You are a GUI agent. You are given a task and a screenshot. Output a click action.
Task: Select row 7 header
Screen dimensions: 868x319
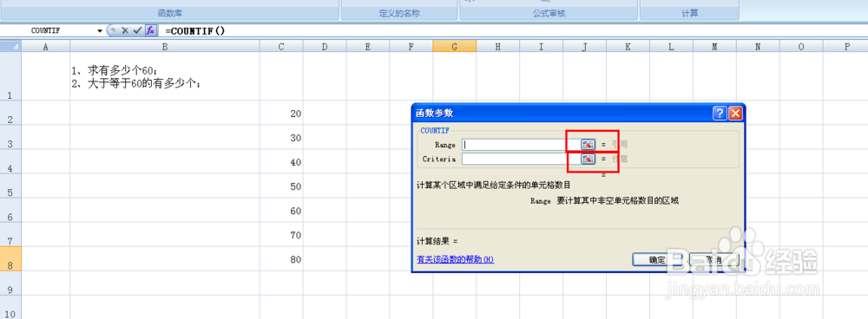point(10,234)
